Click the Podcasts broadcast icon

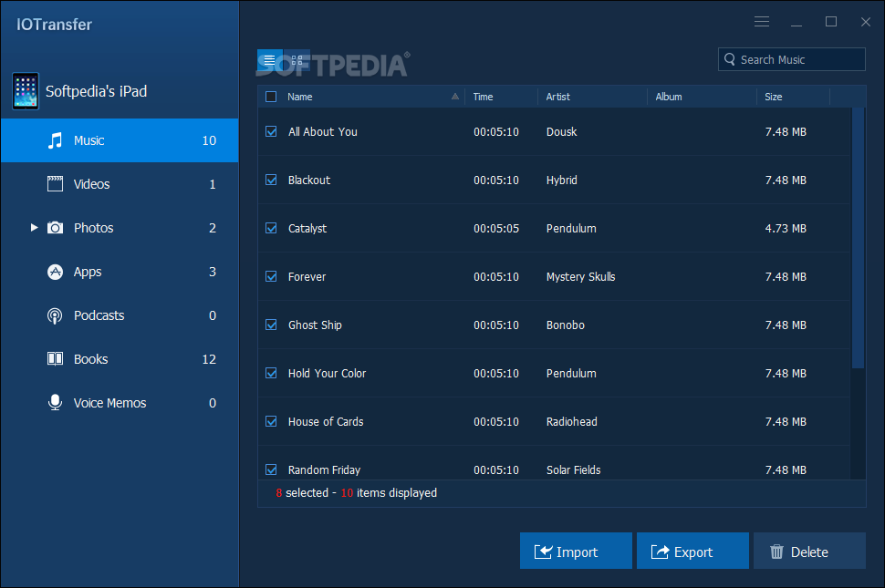click(55, 315)
